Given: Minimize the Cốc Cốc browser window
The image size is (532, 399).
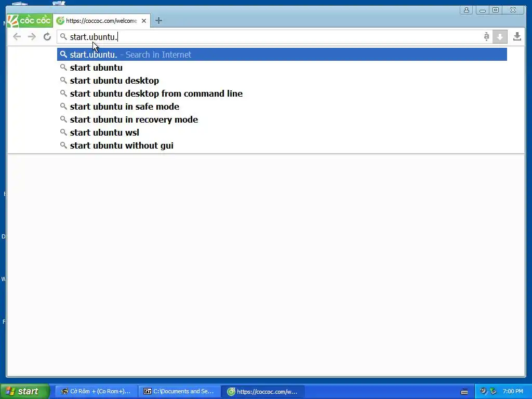Looking at the screenshot, I should 482,10.
